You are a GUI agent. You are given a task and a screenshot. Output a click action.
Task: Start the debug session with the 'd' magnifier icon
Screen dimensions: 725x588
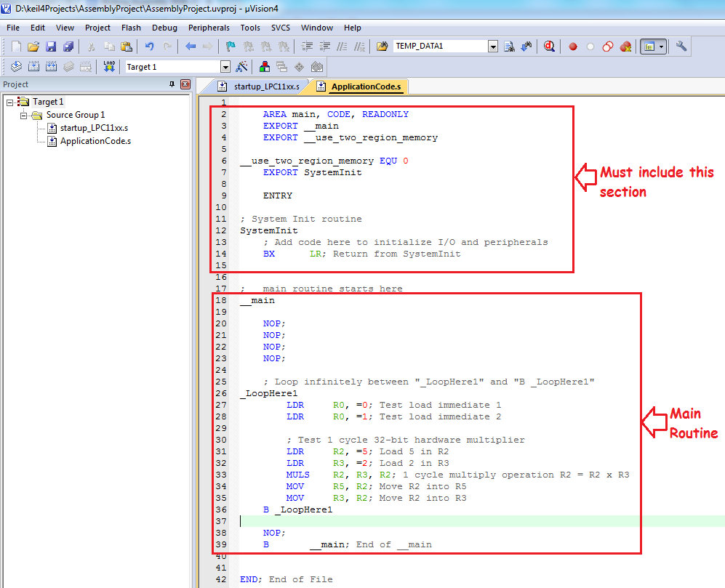549,47
